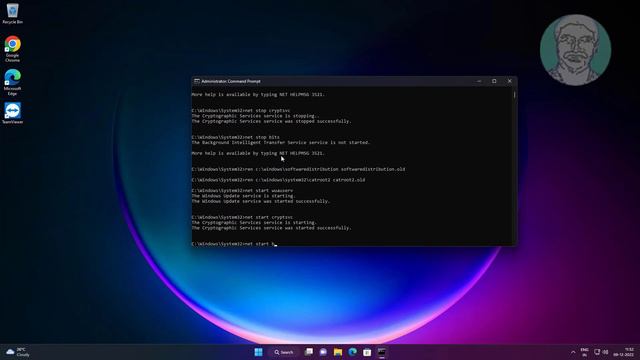Expand the hidden system tray icons
The height and width of the screenshot is (360, 640).
pos(573,352)
